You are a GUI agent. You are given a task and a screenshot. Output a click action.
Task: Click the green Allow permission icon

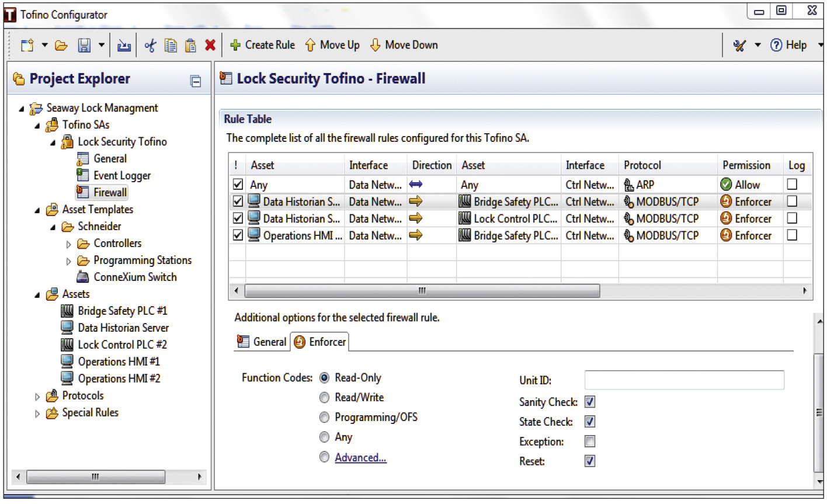[x=726, y=185]
